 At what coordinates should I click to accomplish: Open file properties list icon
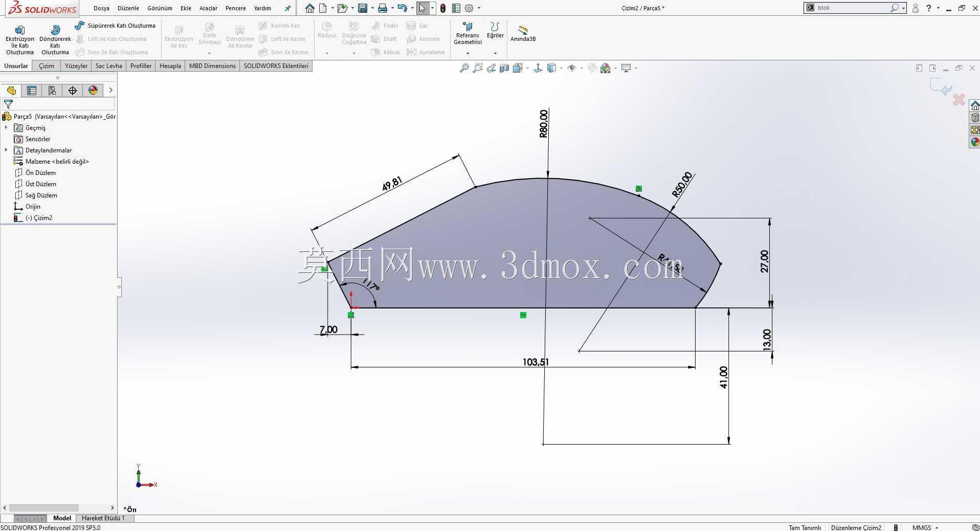click(456, 8)
